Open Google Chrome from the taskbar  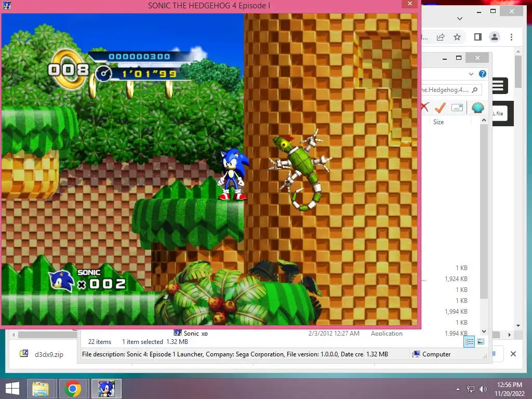pyautogui.click(x=73, y=389)
